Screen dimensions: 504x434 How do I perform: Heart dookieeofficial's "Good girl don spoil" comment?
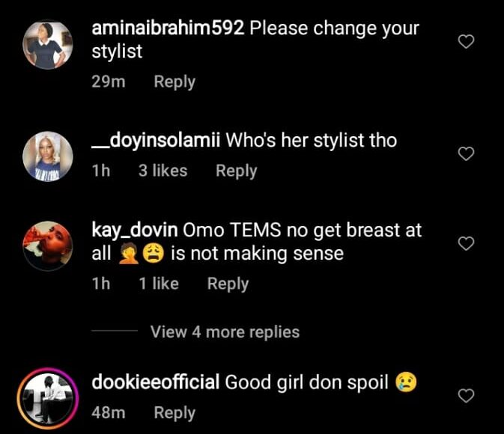pos(466,395)
